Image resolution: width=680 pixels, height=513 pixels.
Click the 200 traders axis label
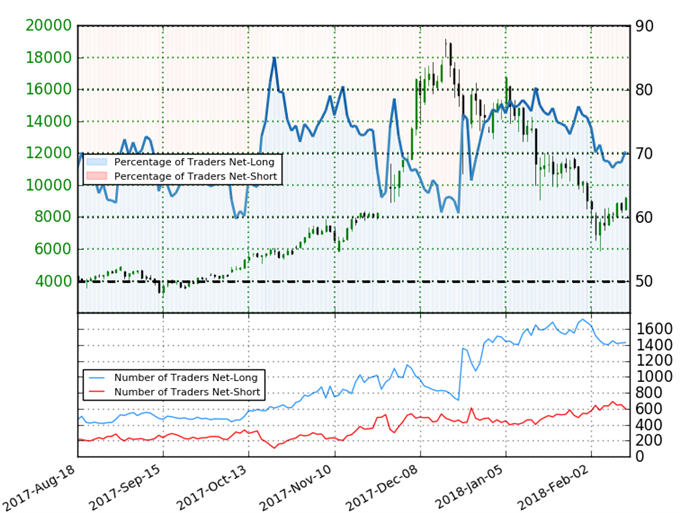[x=649, y=441]
